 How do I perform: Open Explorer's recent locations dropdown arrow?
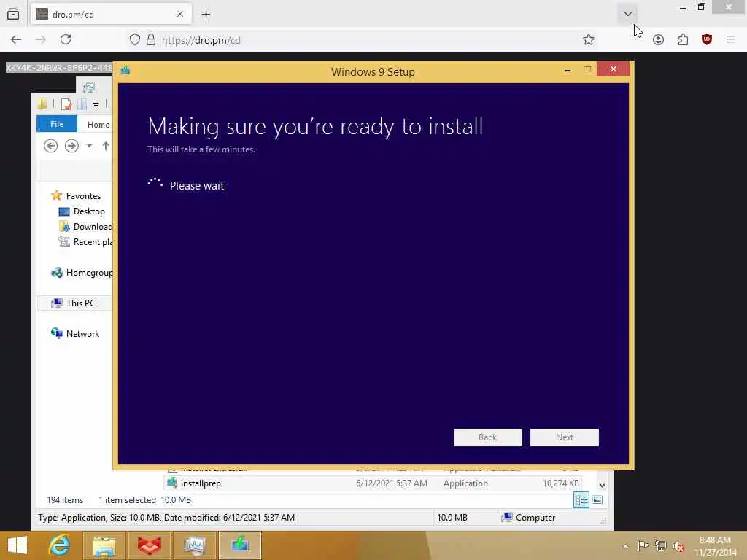click(x=89, y=146)
